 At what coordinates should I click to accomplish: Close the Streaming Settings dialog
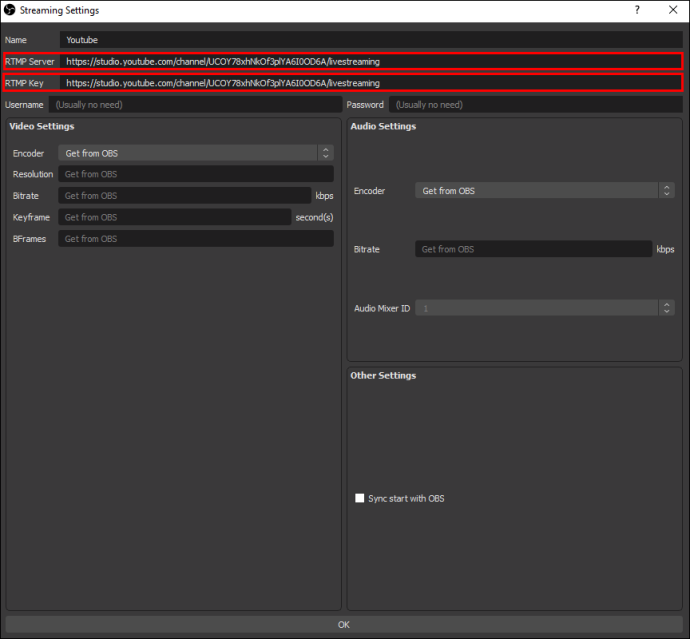click(673, 10)
